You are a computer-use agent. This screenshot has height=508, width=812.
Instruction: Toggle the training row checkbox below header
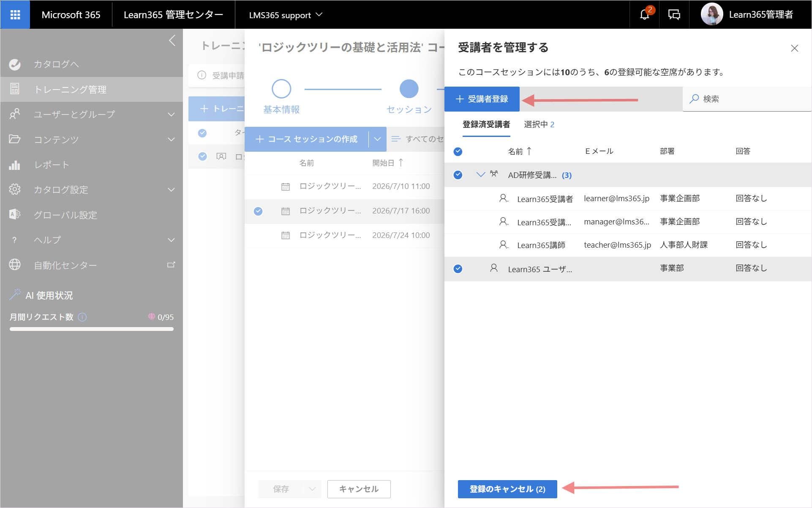click(203, 156)
